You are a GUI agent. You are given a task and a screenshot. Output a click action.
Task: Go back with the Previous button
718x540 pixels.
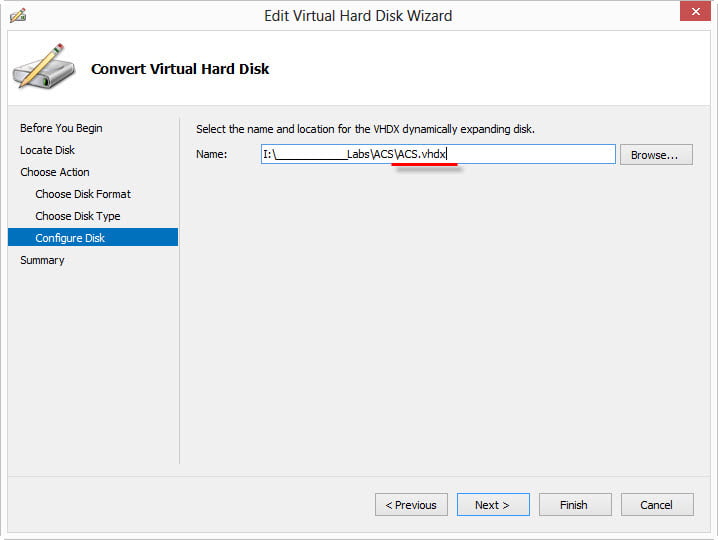[x=411, y=505]
